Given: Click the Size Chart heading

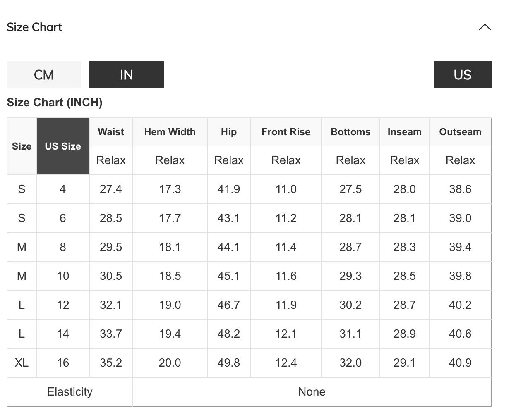Looking at the screenshot, I should (34, 27).
